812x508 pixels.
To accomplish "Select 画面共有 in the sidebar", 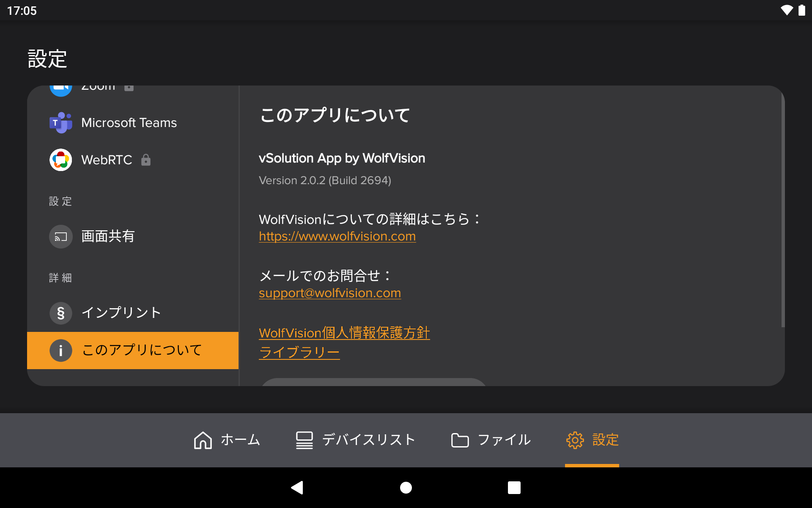I will pyautogui.click(x=133, y=236).
